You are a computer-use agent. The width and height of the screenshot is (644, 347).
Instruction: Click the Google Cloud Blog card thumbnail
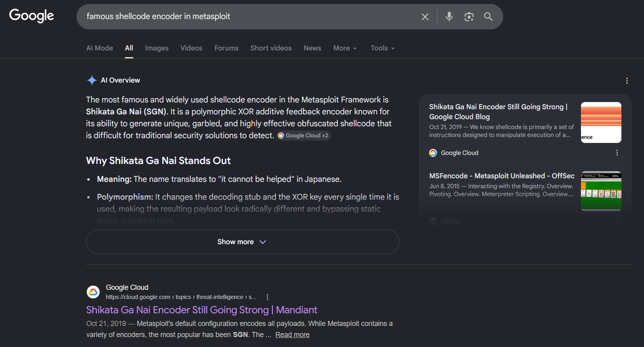click(601, 122)
